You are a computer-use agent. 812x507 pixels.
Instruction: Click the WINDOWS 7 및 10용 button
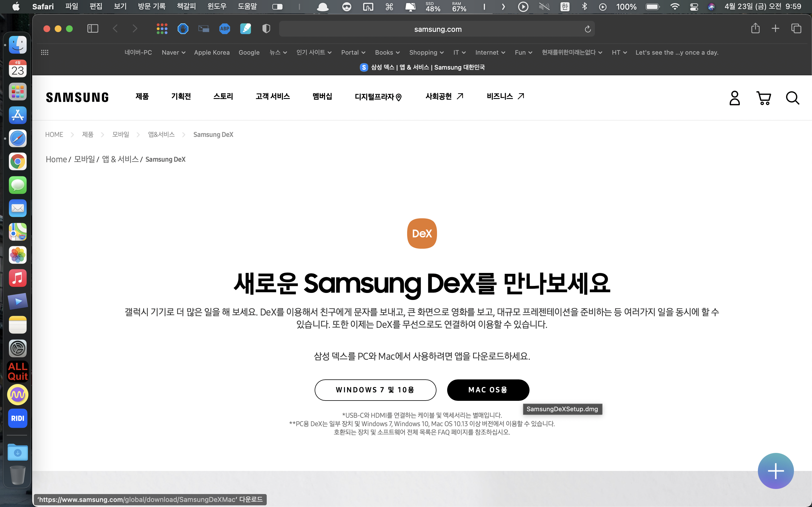tap(375, 390)
